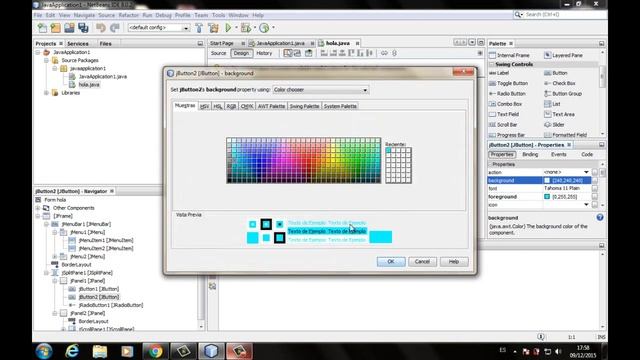The height and width of the screenshot is (360, 640).
Task: Click the help icon in Properties description
Action: (600, 218)
